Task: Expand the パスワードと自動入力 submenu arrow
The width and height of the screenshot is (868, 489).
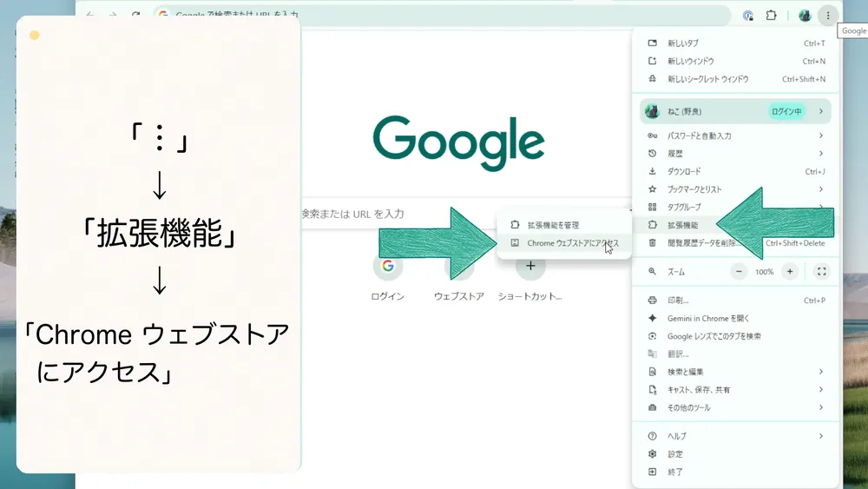Action: [821, 135]
